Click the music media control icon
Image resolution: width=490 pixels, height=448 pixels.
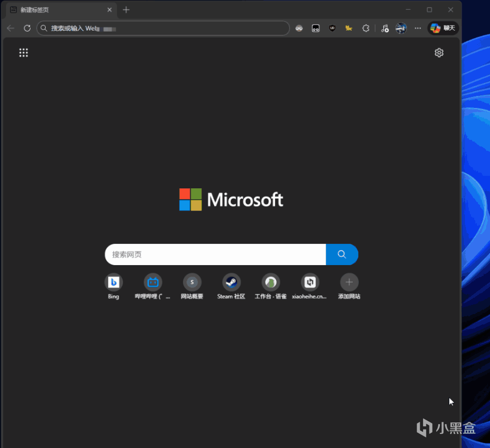point(384,28)
